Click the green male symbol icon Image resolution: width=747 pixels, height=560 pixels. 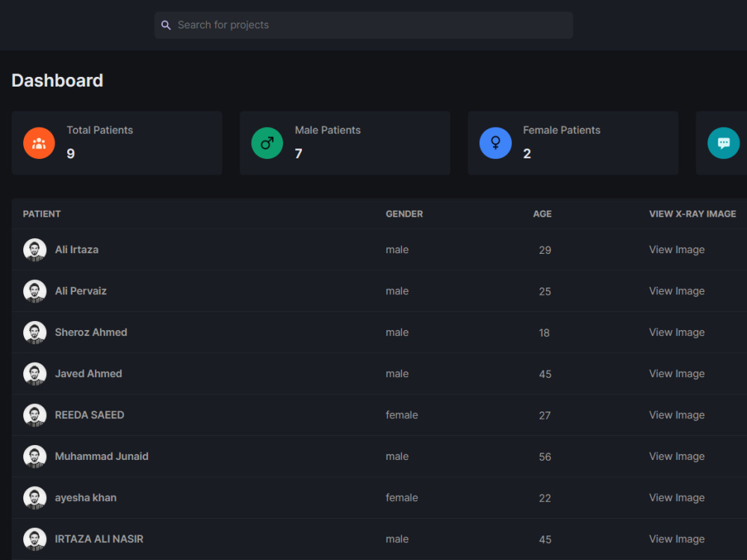(x=267, y=143)
